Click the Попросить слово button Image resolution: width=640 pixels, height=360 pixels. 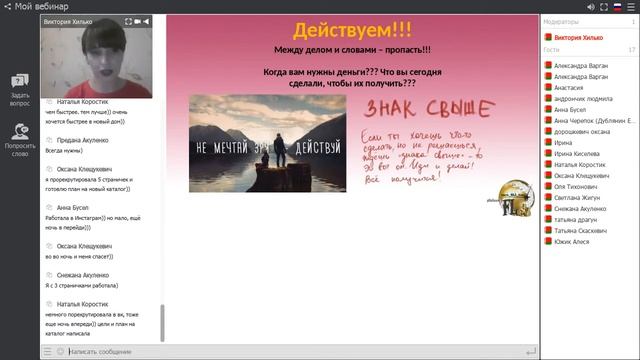pos(20,140)
